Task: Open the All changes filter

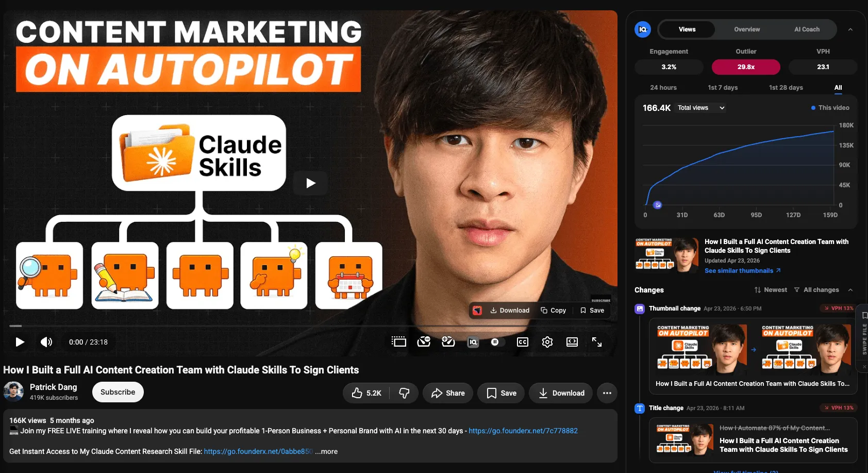Action: coord(816,290)
